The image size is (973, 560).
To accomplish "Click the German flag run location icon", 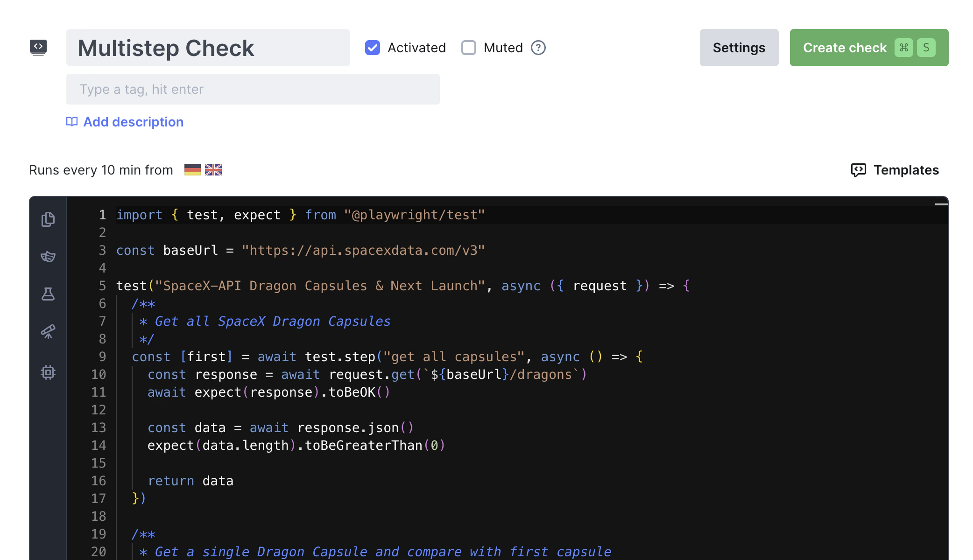I will [193, 169].
